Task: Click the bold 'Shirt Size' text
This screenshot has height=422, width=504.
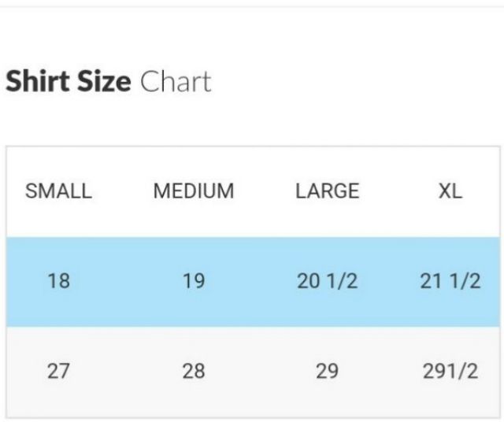Action: (68, 82)
